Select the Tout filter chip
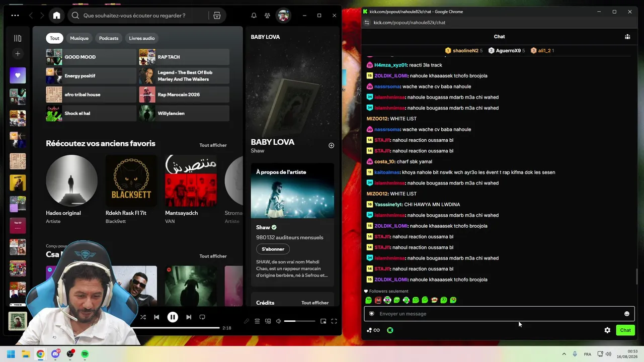The image size is (644, 362). click(x=54, y=38)
